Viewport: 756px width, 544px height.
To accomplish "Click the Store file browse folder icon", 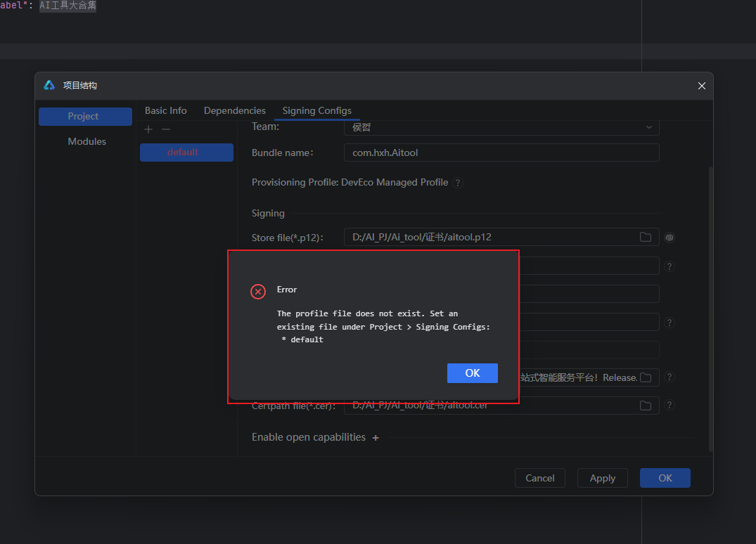I will point(645,237).
